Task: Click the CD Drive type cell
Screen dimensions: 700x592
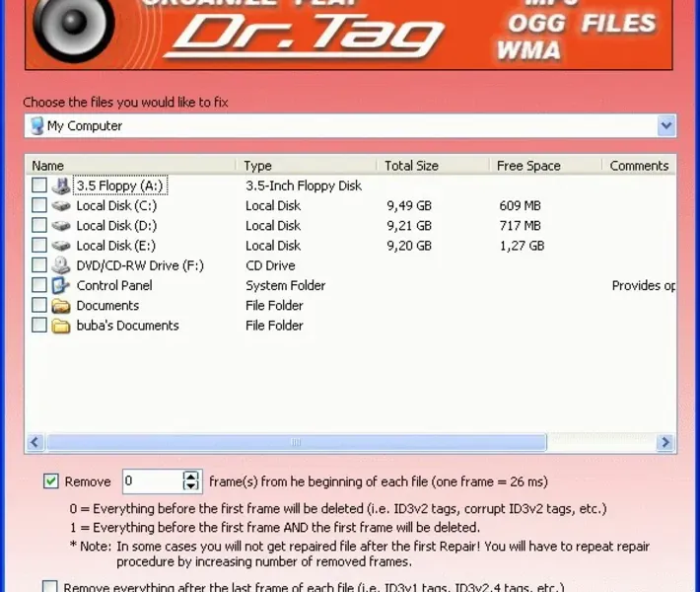Action: [270, 265]
